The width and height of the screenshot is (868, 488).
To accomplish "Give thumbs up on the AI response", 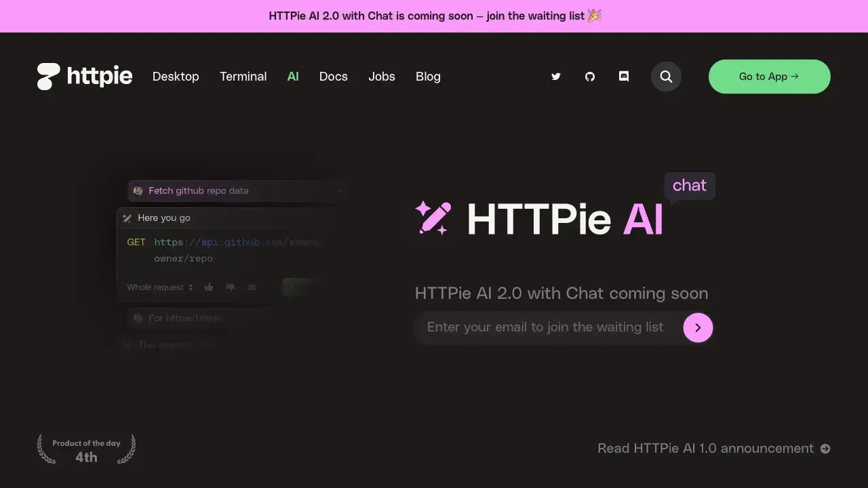I will (x=209, y=287).
